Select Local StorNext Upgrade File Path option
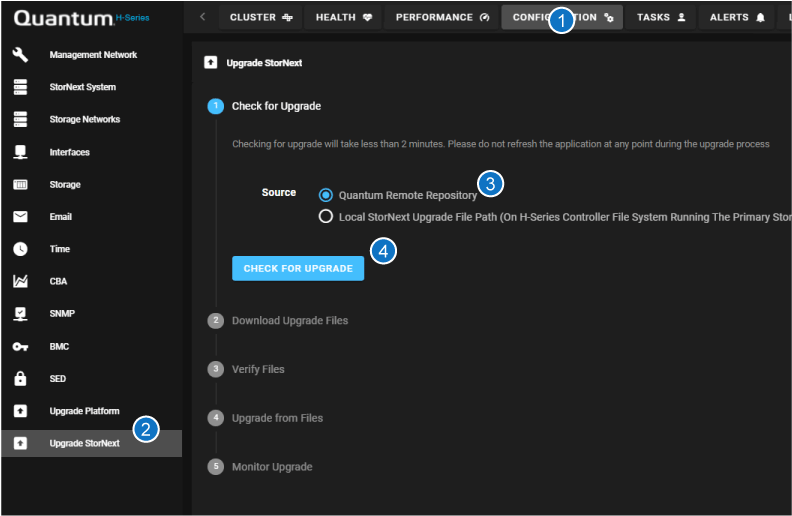This screenshot has height=516, width=792. (326, 216)
